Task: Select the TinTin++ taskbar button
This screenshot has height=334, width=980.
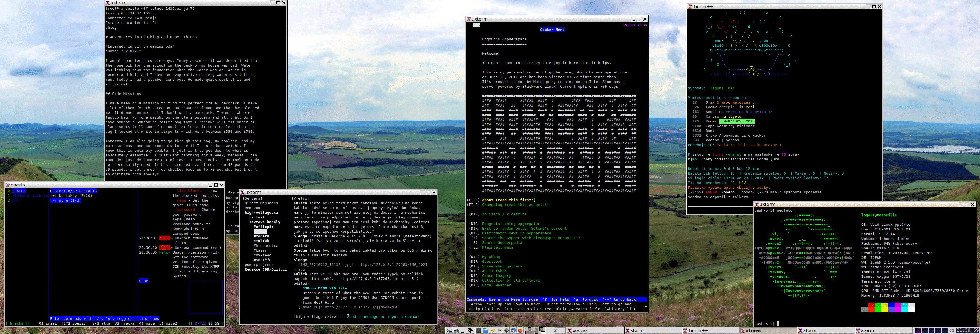Action: pyautogui.click(x=710, y=331)
